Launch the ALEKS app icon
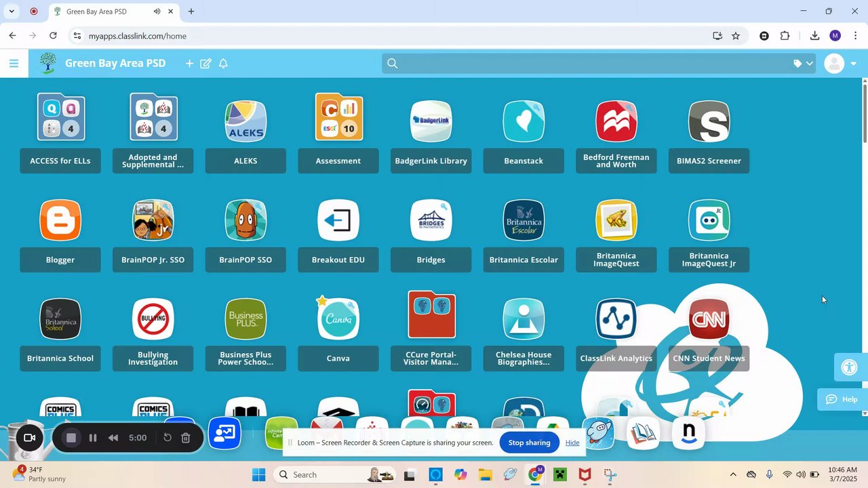 click(245, 121)
